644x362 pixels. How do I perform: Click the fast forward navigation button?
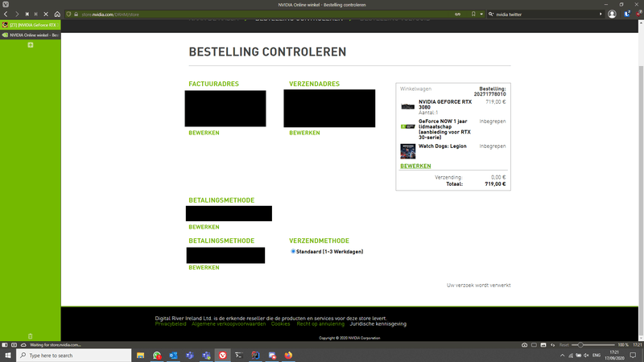click(x=36, y=14)
